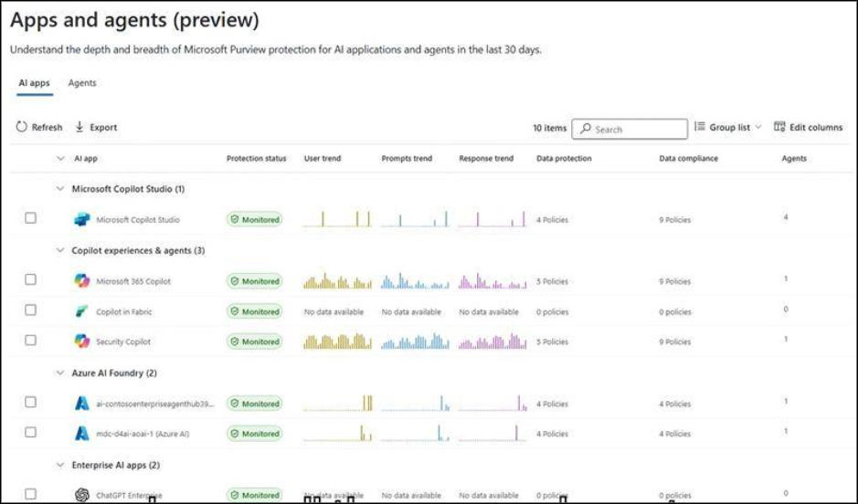This screenshot has width=858, height=504.
Task: Check the Microsoft Copilot Studio row checkbox
Action: pos(30,218)
